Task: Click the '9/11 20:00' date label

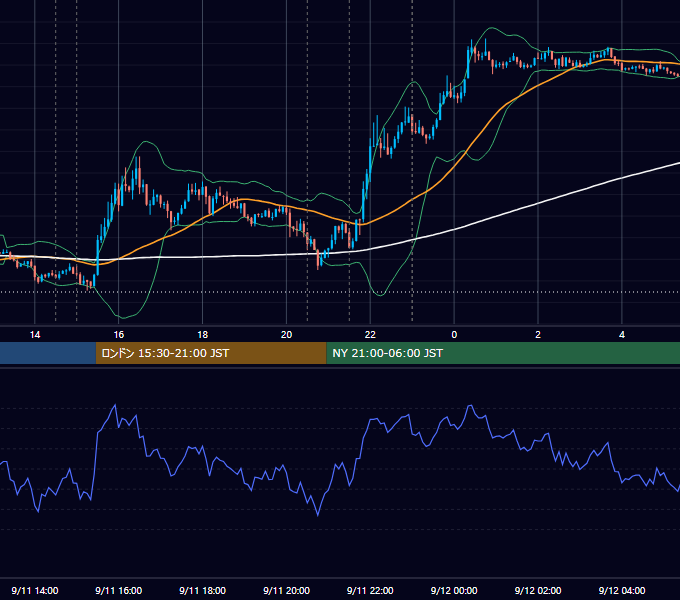Action: point(286,590)
